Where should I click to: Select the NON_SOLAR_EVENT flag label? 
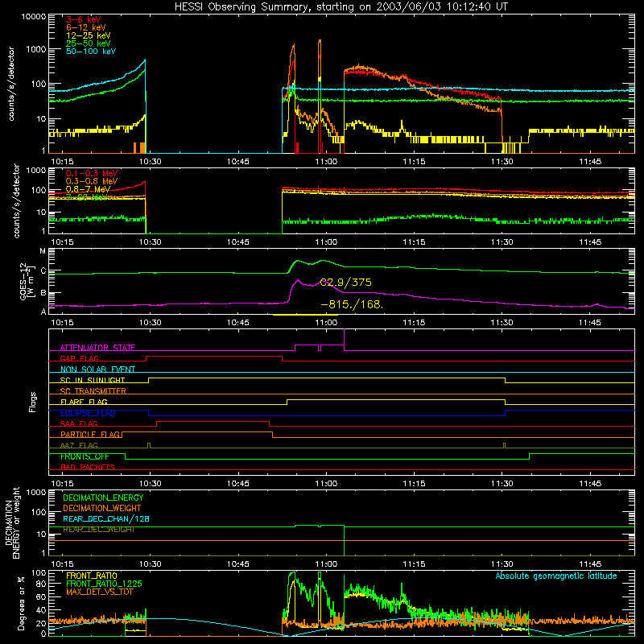pyautogui.click(x=97, y=369)
